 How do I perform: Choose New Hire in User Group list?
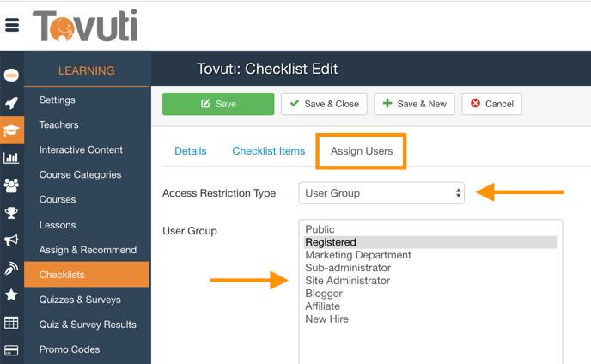pos(327,319)
